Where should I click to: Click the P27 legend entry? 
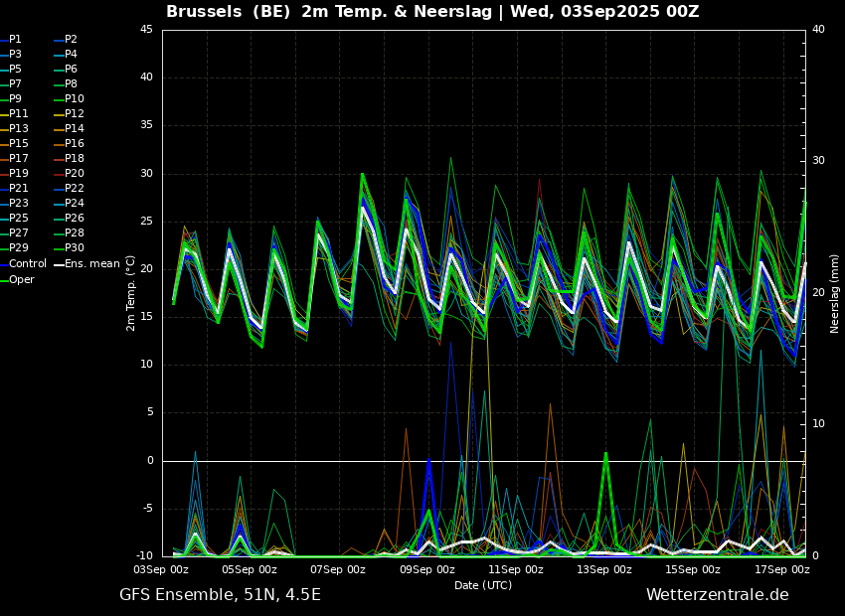[x=19, y=233]
